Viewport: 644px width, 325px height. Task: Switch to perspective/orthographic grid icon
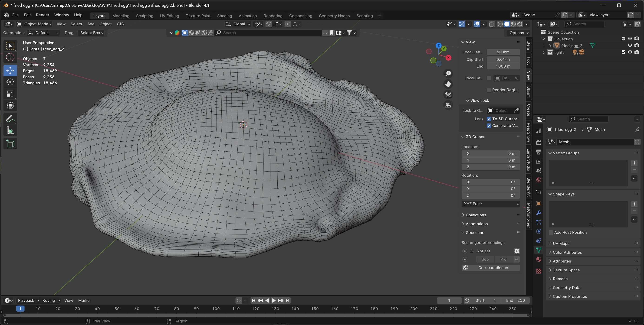click(448, 105)
